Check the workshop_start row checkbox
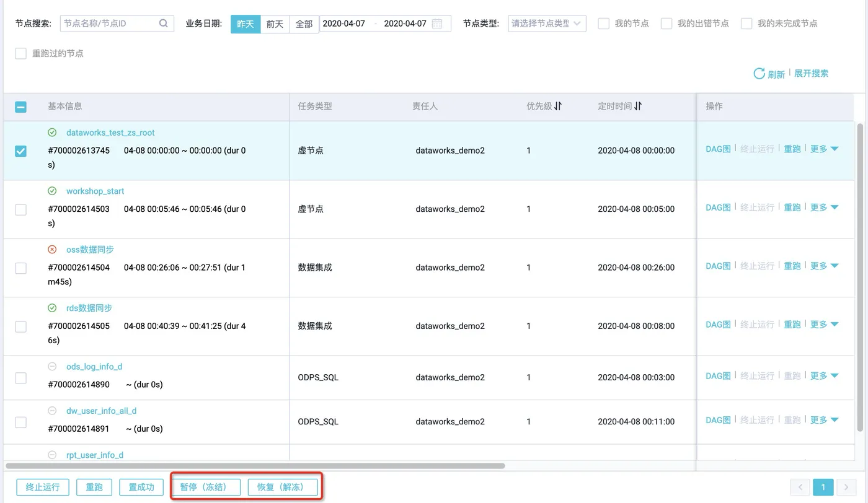Screen dimensions: 868x503 click(20, 209)
